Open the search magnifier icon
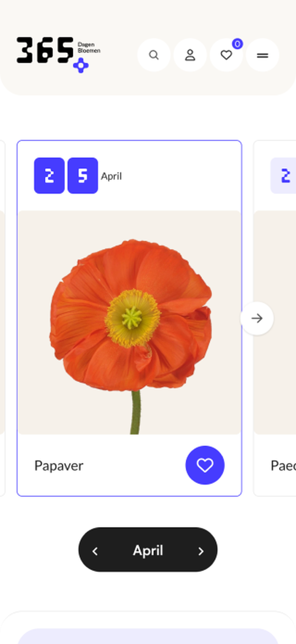 [154, 55]
